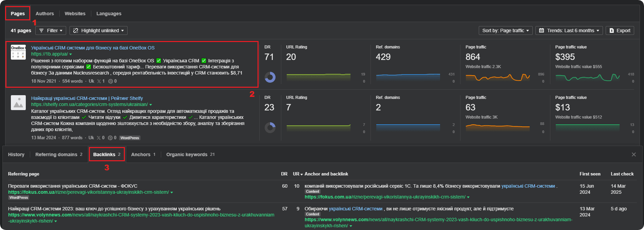Screen dimensions: 644x230
Task: Open the Sort by Page traffic dropdown
Action: click(x=506, y=30)
